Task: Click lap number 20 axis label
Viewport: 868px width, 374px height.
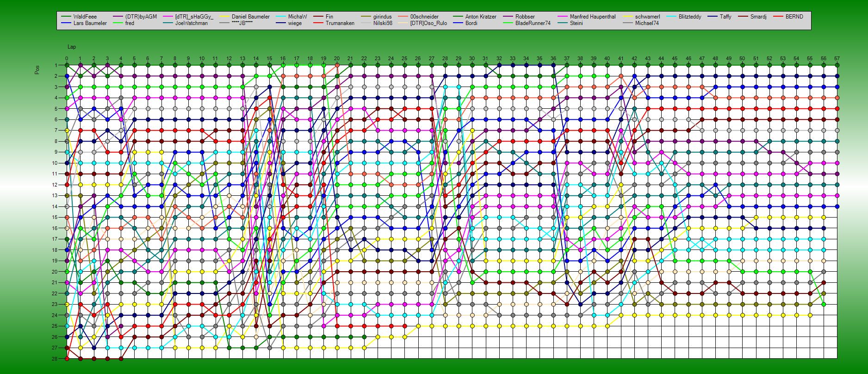Action: click(x=337, y=59)
